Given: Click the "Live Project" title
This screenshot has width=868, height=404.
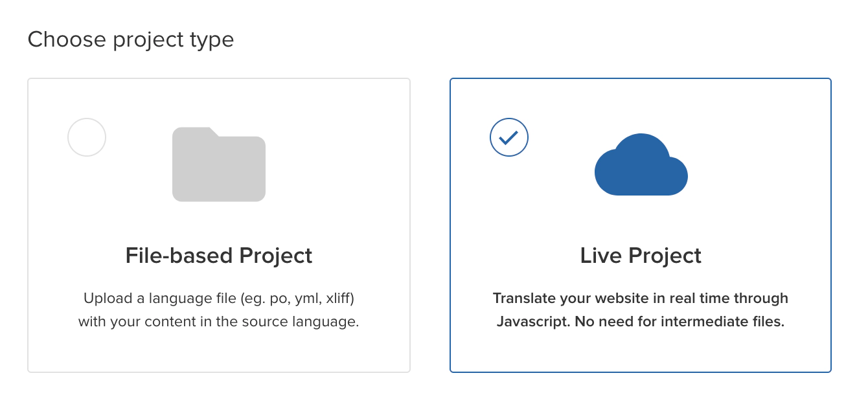Looking at the screenshot, I should [x=641, y=256].
